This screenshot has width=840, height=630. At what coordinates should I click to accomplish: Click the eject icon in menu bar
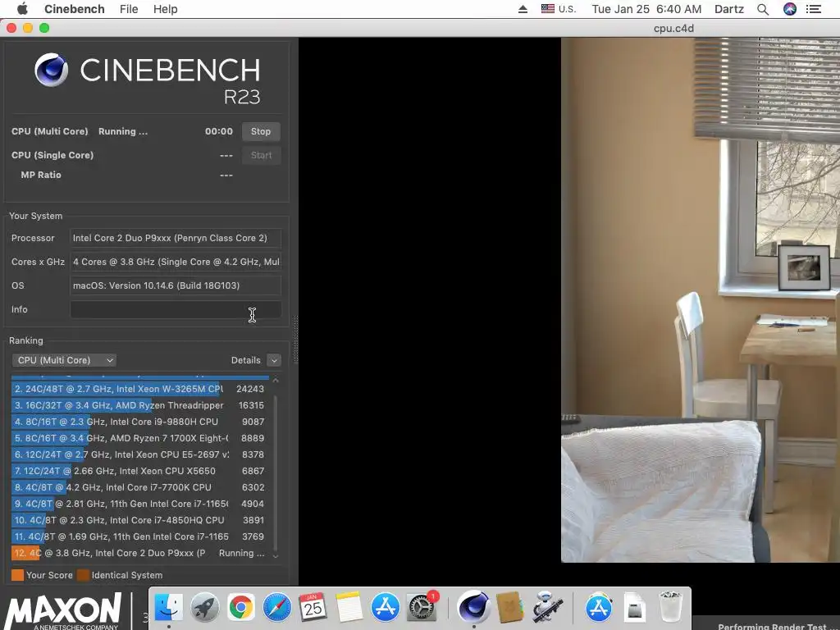[523, 9]
